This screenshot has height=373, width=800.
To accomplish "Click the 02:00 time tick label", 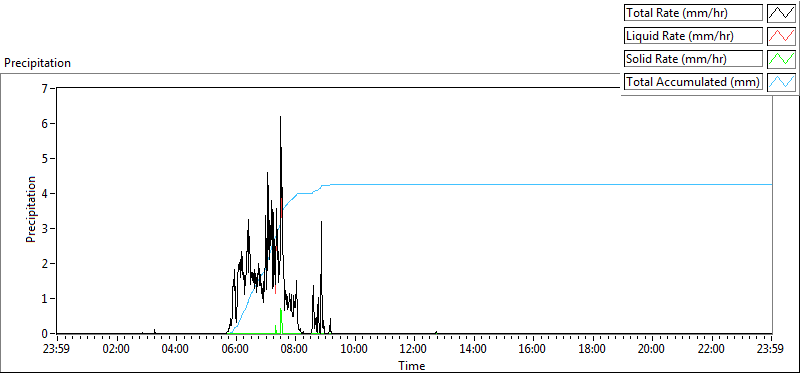I will pyautogui.click(x=117, y=350).
